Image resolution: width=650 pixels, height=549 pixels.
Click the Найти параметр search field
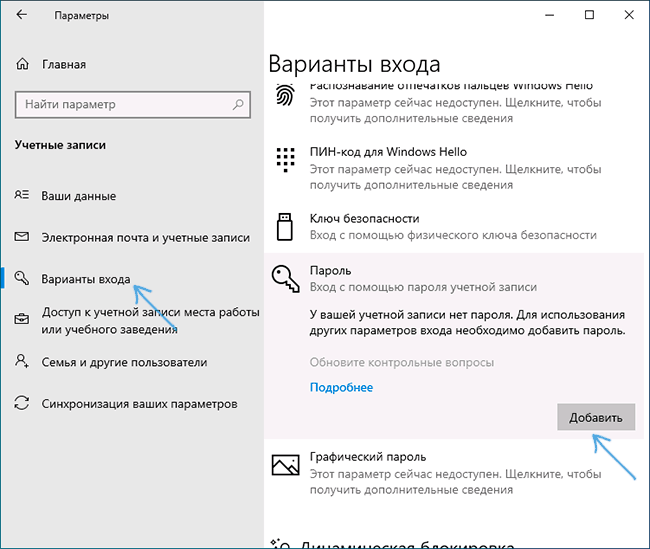coord(120,104)
